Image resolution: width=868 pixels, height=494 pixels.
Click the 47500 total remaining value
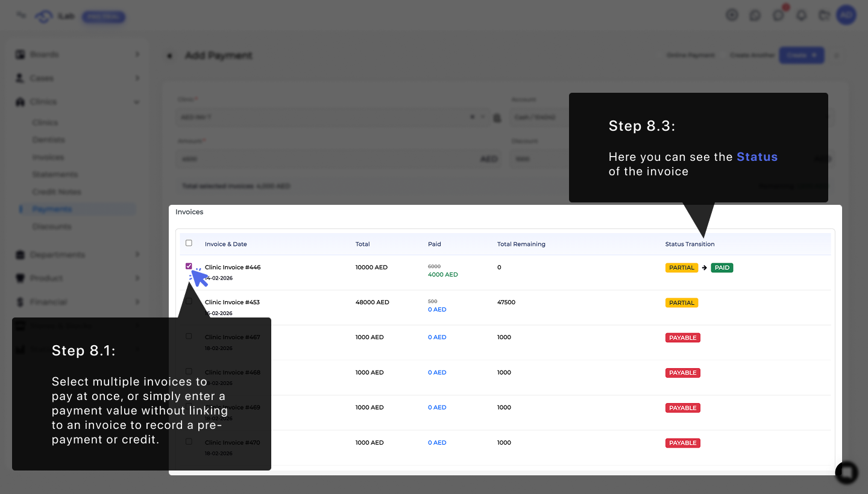coord(506,302)
